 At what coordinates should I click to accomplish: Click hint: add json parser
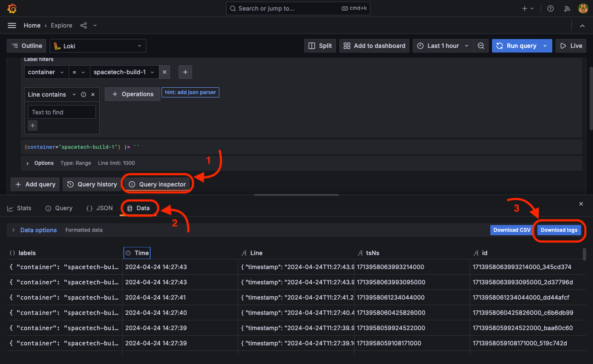click(x=190, y=92)
